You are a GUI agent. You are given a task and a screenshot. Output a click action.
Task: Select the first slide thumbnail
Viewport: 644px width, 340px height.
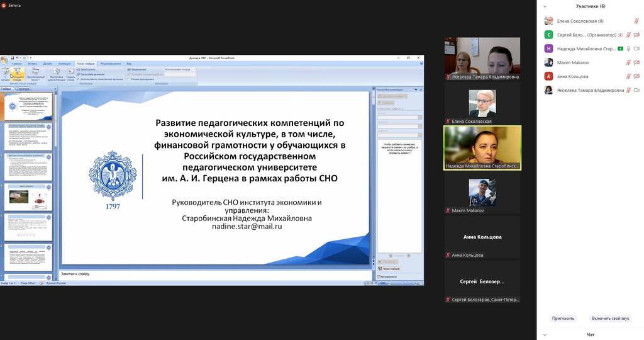pos(28,106)
